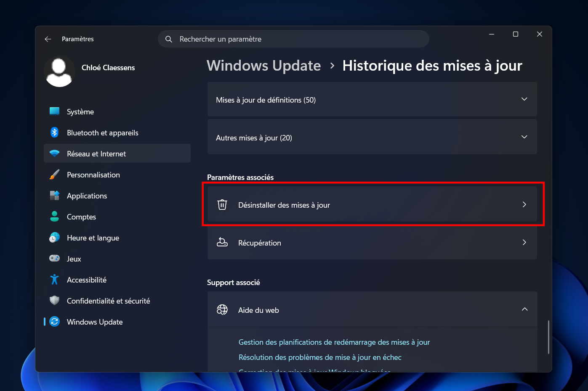This screenshot has height=391, width=588.
Task: Click the Personnalisation paintbrush icon
Action: (x=55, y=174)
